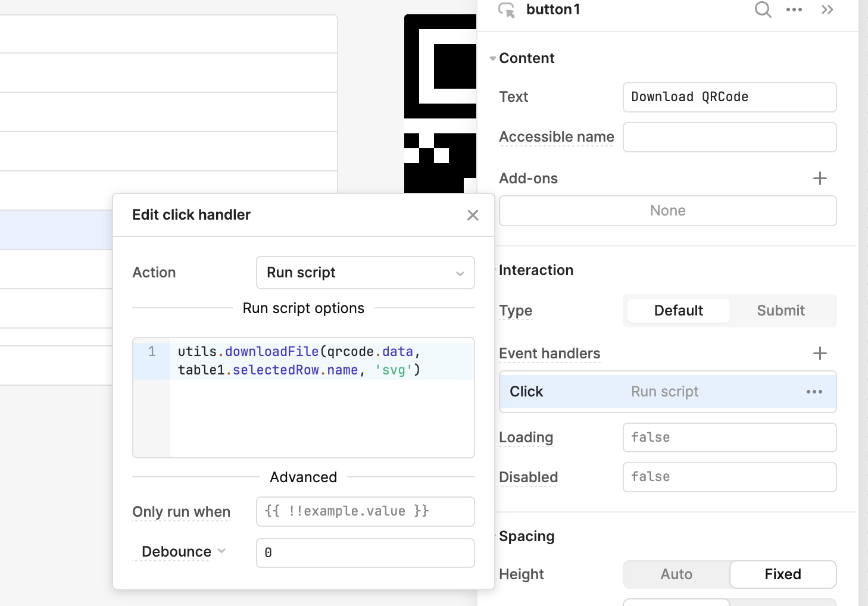Click the search icon in inspector header
This screenshot has width=868, height=606.
pos(763,10)
